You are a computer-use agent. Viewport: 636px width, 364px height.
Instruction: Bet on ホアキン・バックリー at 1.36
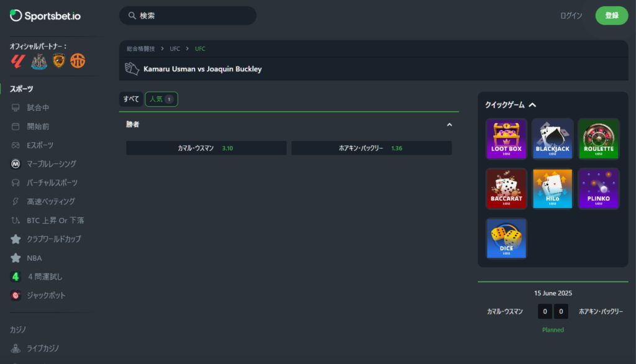click(x=371, y=148)
